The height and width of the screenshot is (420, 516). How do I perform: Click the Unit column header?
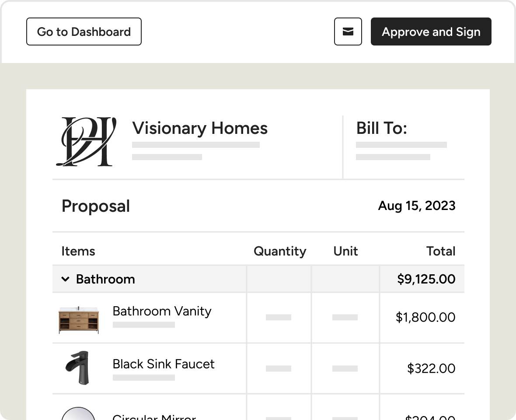[x=345, y=251]
